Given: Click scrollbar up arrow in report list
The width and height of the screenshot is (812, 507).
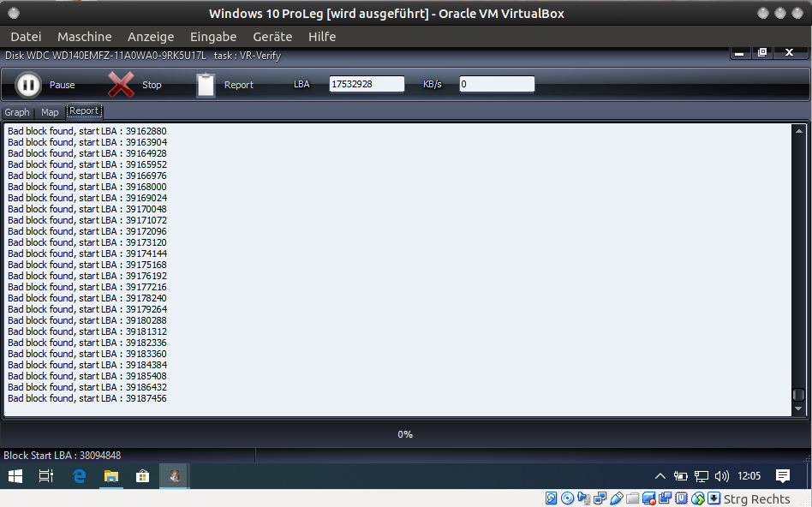Looking at the screenshot, I should (798, 131).
